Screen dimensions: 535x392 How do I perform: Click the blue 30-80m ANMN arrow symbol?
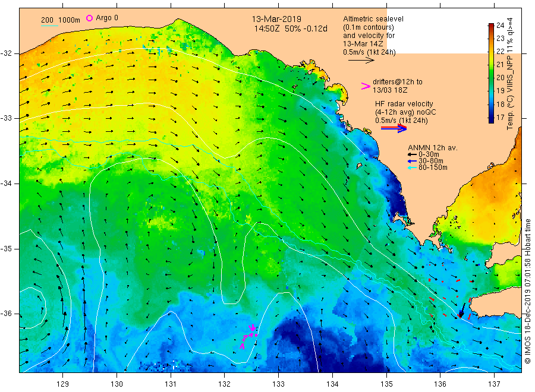[412, 161]
